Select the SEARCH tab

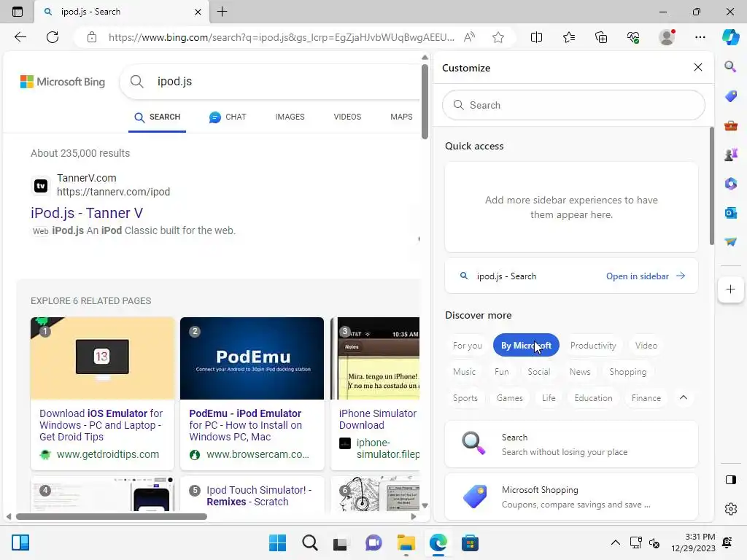click(x=158, y=117)
